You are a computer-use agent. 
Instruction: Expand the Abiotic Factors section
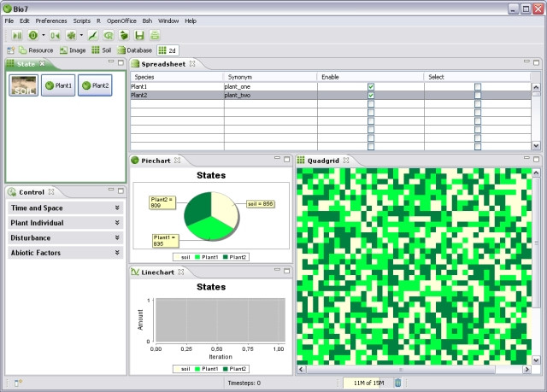pyautogui.click(x=66, y=253)
